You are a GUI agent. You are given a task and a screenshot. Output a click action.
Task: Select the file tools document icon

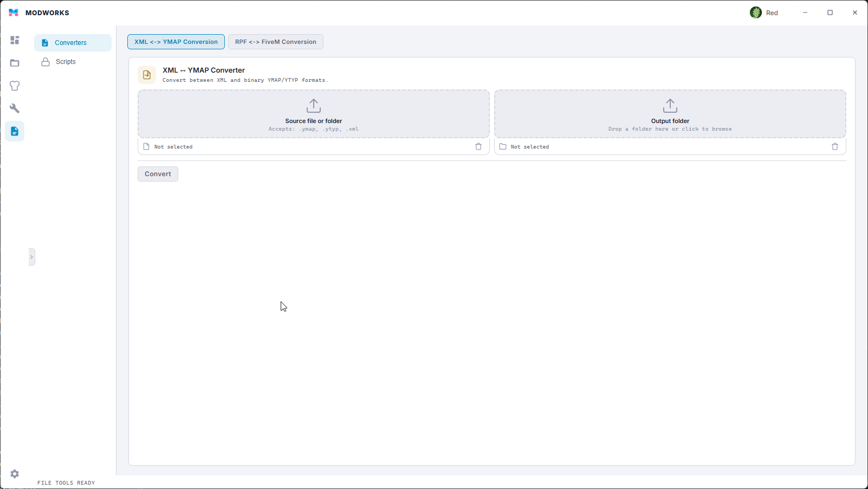click(x=15, y=131)
